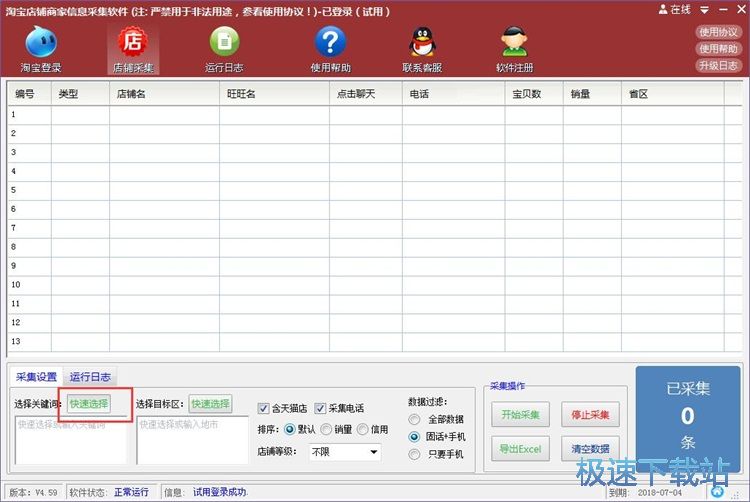Image resolution: width=750 pixels, height=502 pixels.
Task: Click the 开始采集 button
Action: pos(520,415)
